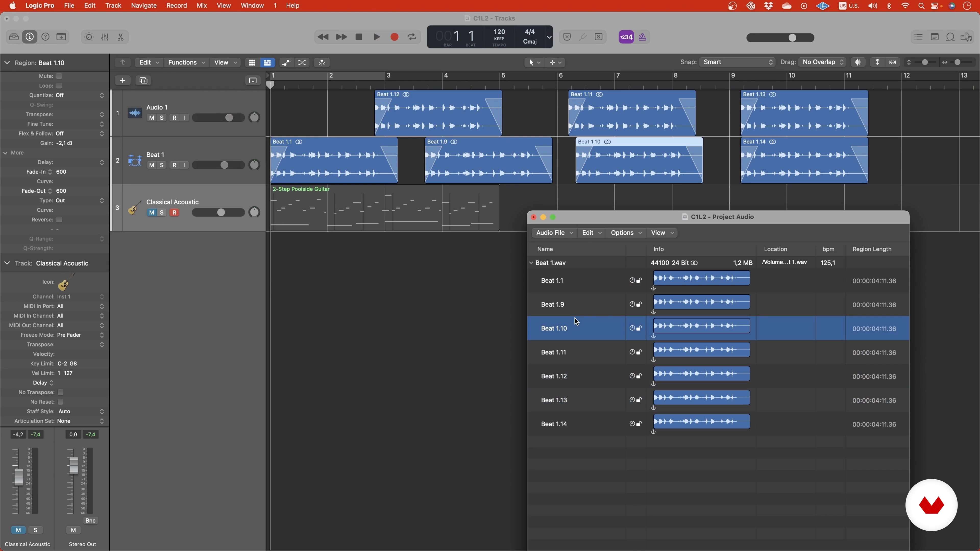980x551 pixels.
Task: Open the Functions menu in Tracks area
Action: tap(186, 62)
